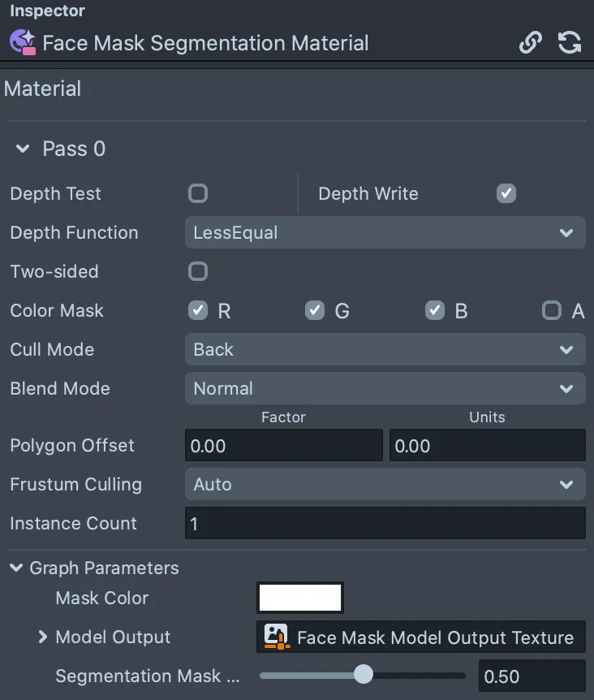Open the Depth Function LessEqual dropdown

click(385, 232)
